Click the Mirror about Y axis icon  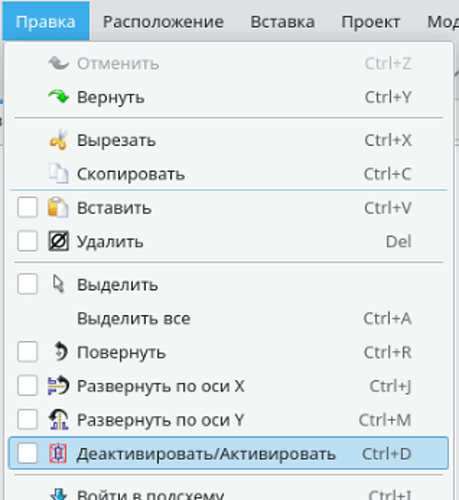pos(58,419)
